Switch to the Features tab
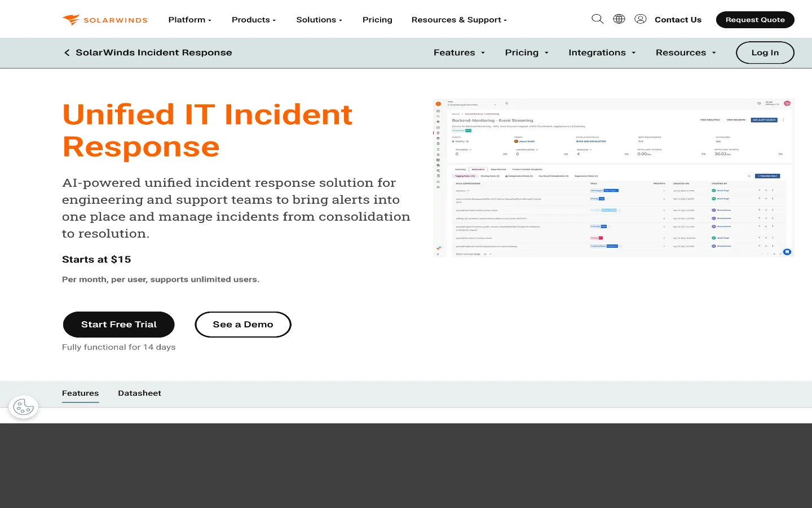812x508 pixels. coord(80,393)
